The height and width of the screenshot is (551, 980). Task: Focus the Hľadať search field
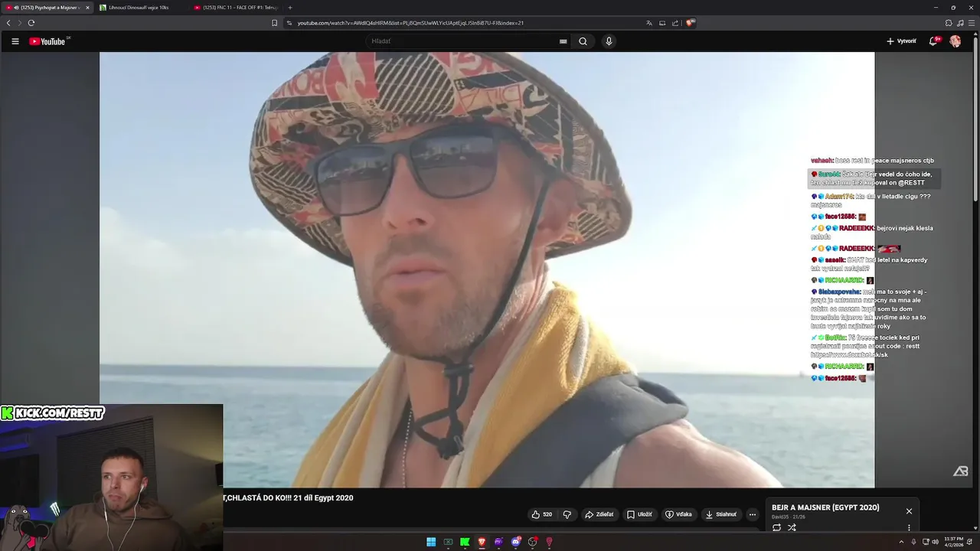click(x=462, y=41)
